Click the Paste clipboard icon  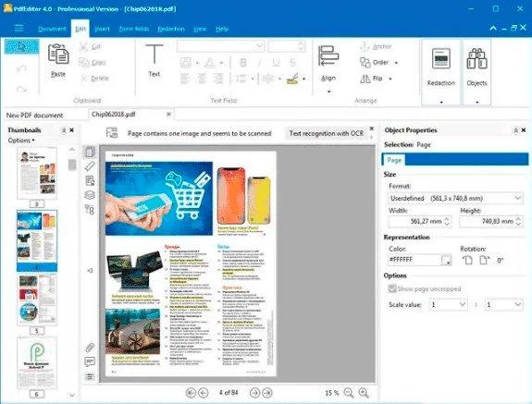pos(58,55)
